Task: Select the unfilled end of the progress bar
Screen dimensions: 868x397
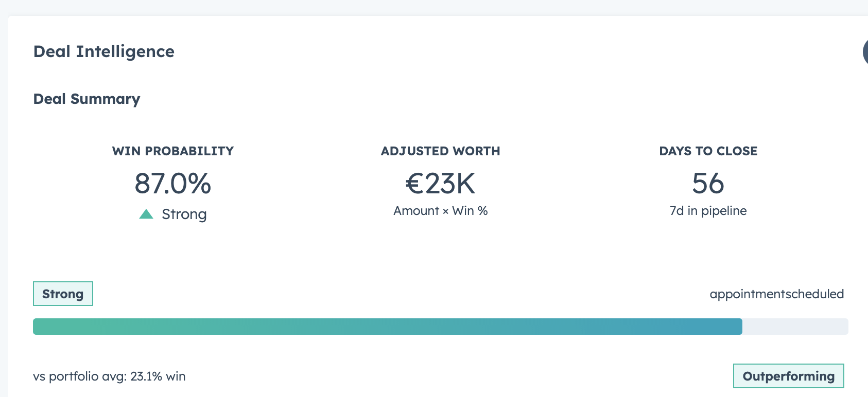Action: [x=795, y=326]
